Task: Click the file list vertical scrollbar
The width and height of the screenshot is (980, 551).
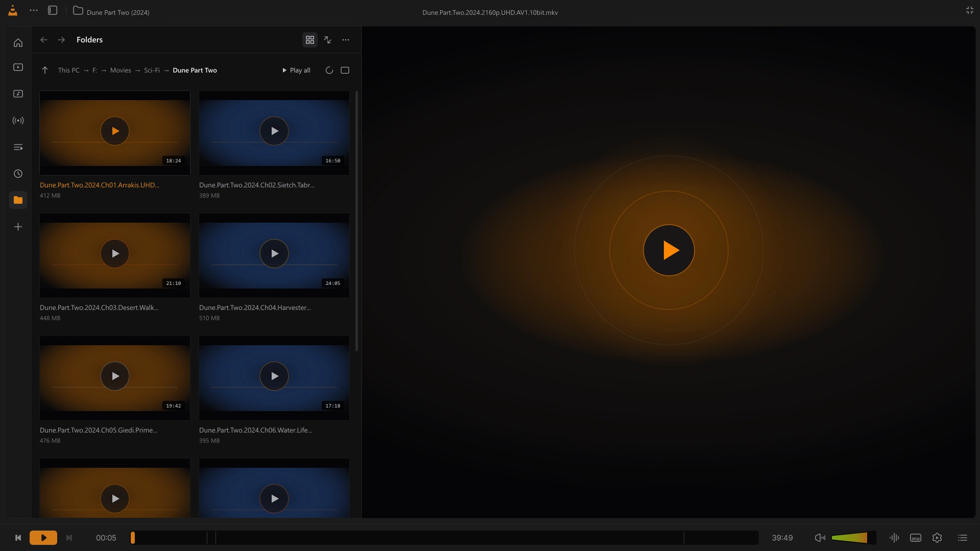Action: [x=356, y=221]
